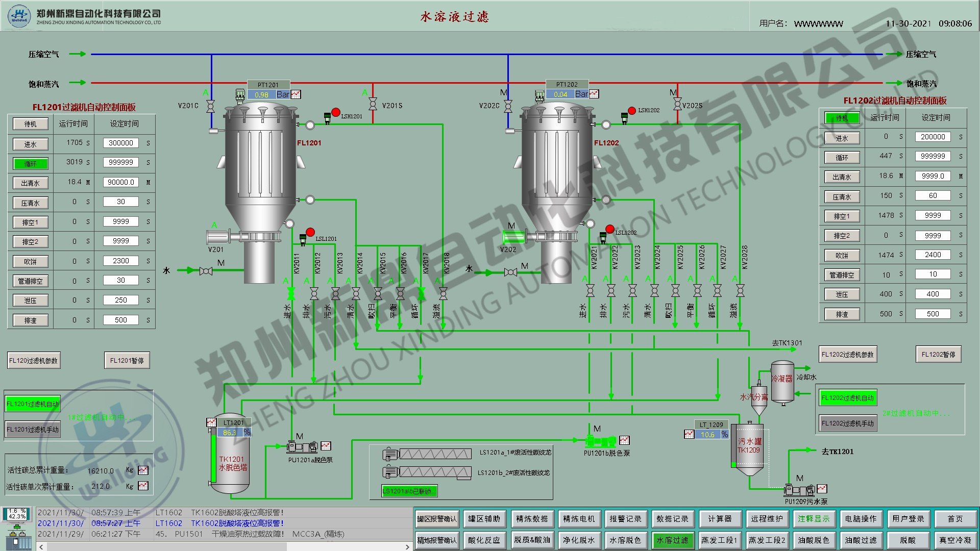Click the 计算器 calculator button
This screenshot has height=551, width=980.
pos(720,519)
